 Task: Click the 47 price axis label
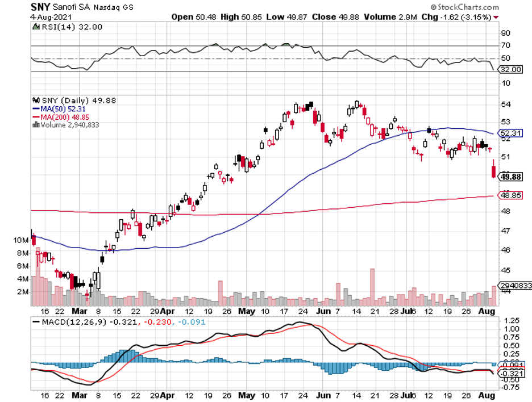coord(505,231)
